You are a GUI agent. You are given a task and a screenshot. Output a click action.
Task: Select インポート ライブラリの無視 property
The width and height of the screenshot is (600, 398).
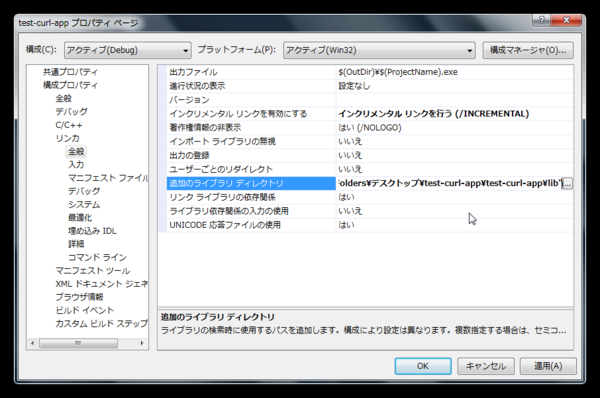251,142
